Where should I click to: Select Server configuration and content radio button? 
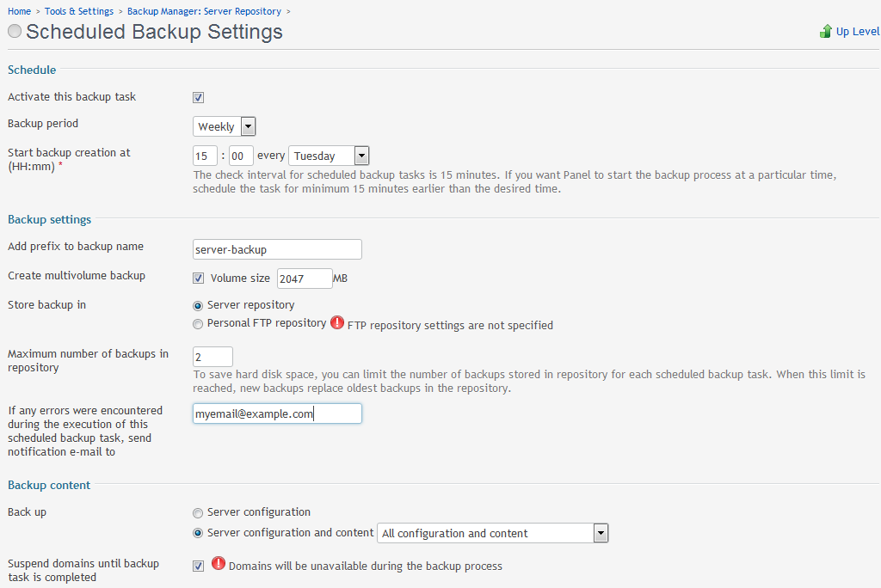[x=198, y=533]
